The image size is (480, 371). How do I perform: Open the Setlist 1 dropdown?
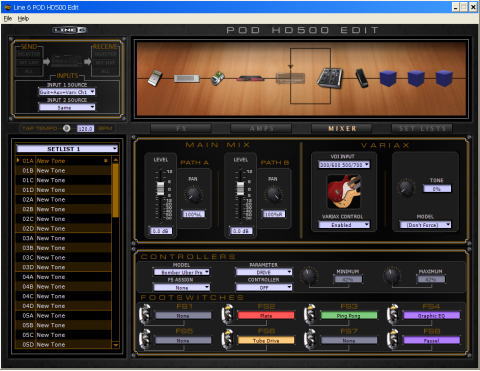[x=67, y=149]
